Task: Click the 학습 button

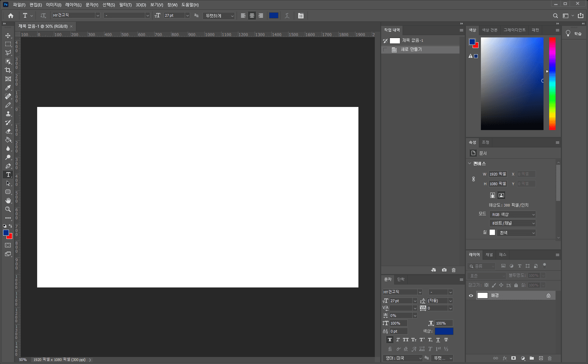Action: pyautogui.click(x=574, y=34)
